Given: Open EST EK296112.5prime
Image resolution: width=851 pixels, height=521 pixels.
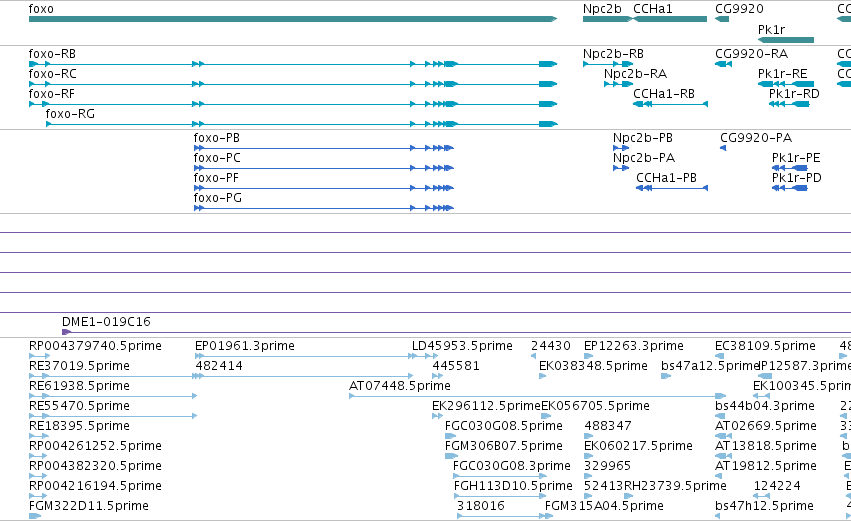Looking at the screenshot, I should (x=486, y=406).
